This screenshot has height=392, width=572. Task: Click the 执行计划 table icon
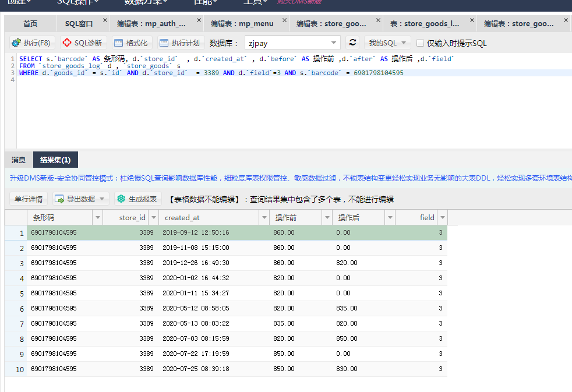point(164,43)
